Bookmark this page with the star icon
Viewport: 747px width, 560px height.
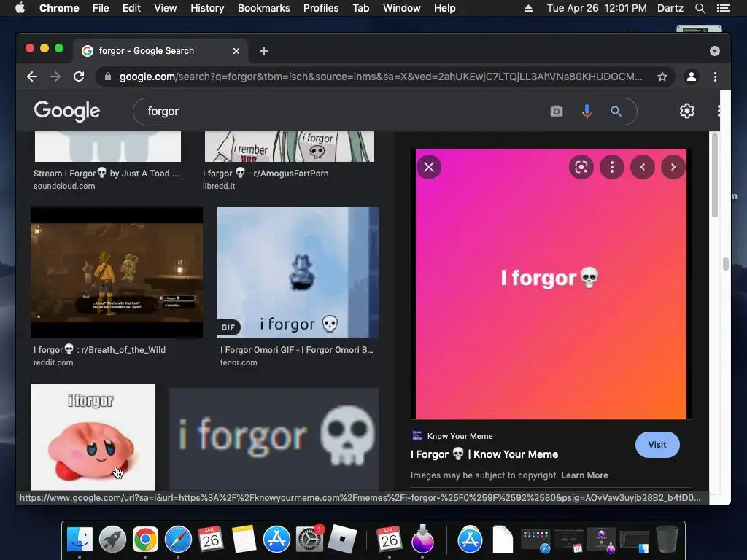(662, 77)
